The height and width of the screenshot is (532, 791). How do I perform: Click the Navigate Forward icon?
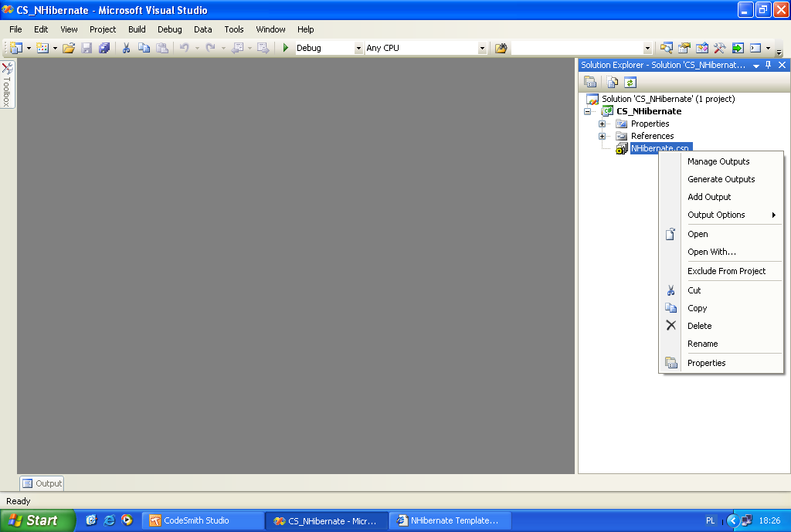263,48
